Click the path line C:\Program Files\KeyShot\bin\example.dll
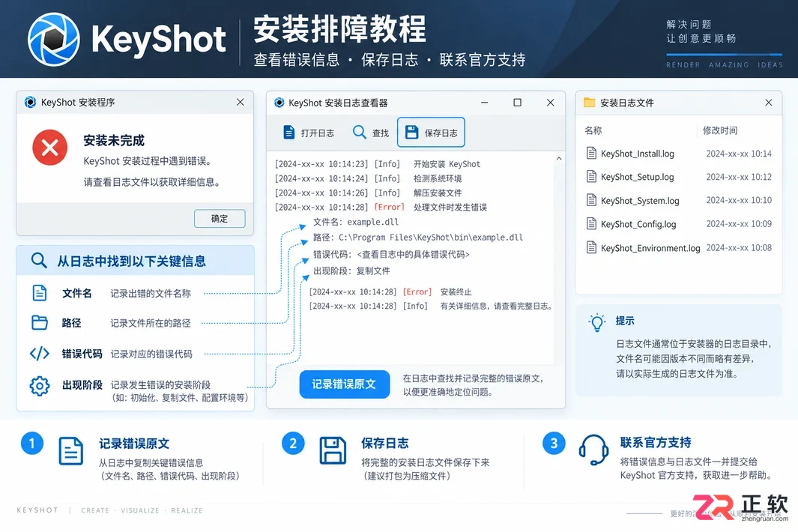This screenshot has width=798, height=532. 418,238
